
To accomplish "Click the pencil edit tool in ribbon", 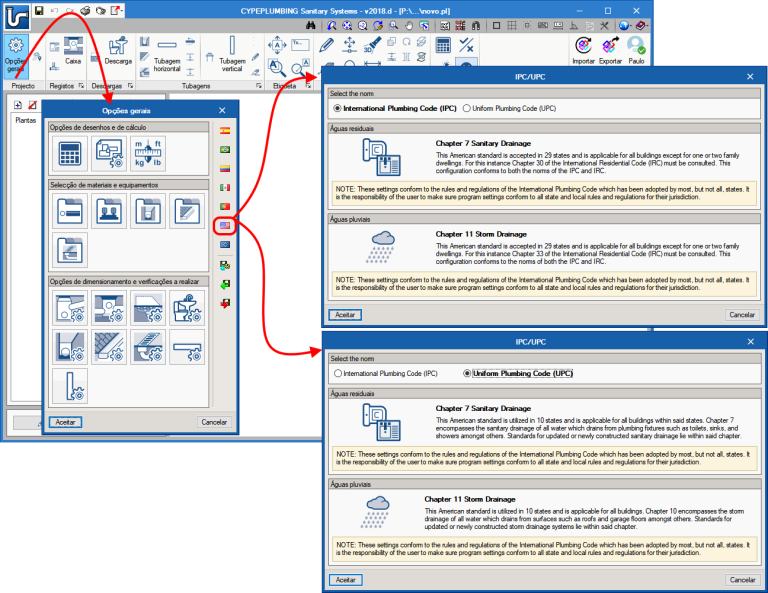I will point(326,45).
